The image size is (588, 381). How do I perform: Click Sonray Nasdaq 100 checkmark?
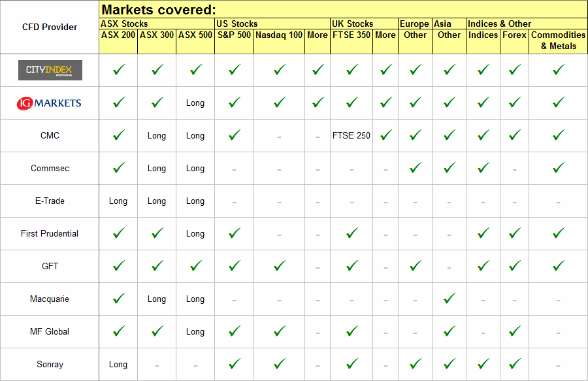coord(280,364)
